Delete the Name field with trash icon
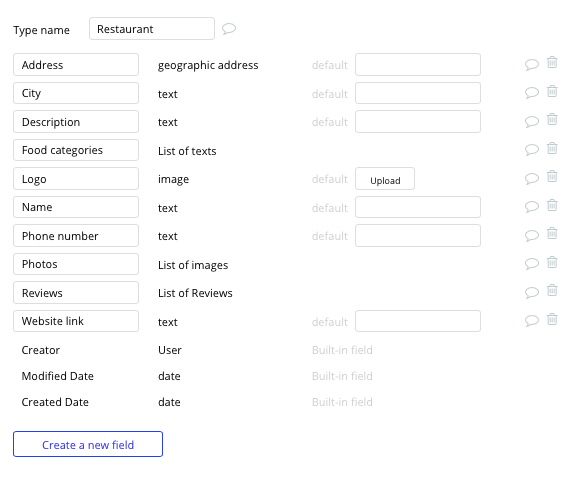581x482 pixels. (552, 205)
